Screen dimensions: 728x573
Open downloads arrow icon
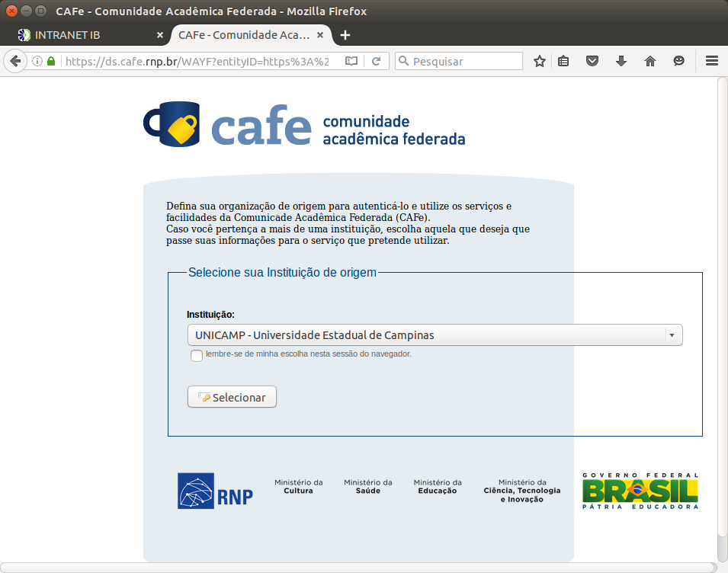[x=621, y=61]
